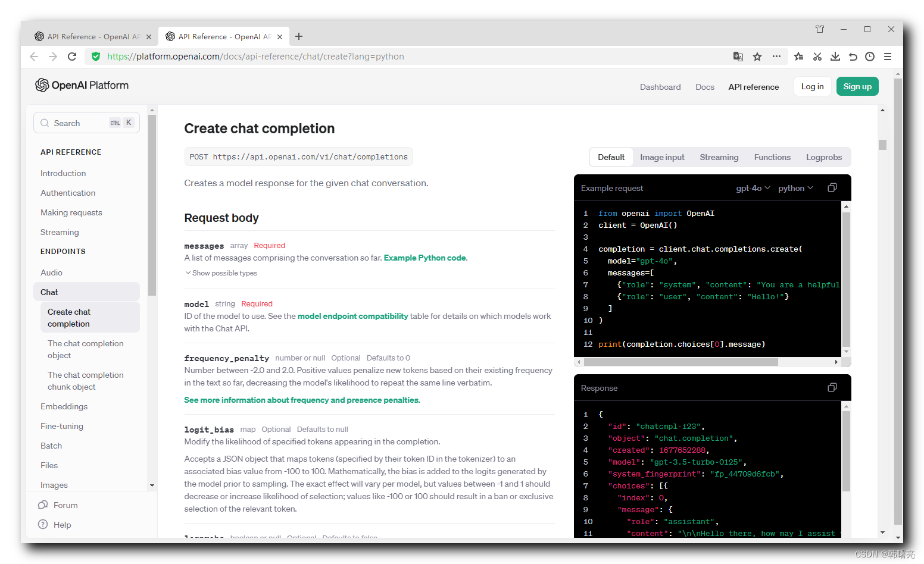924x564 pixels.
Task: Open Embeddings in the sidebar
Action: point(64,406)
